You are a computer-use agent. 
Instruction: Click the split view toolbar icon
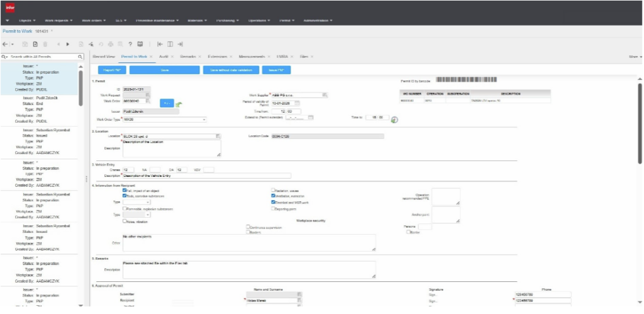170,44
